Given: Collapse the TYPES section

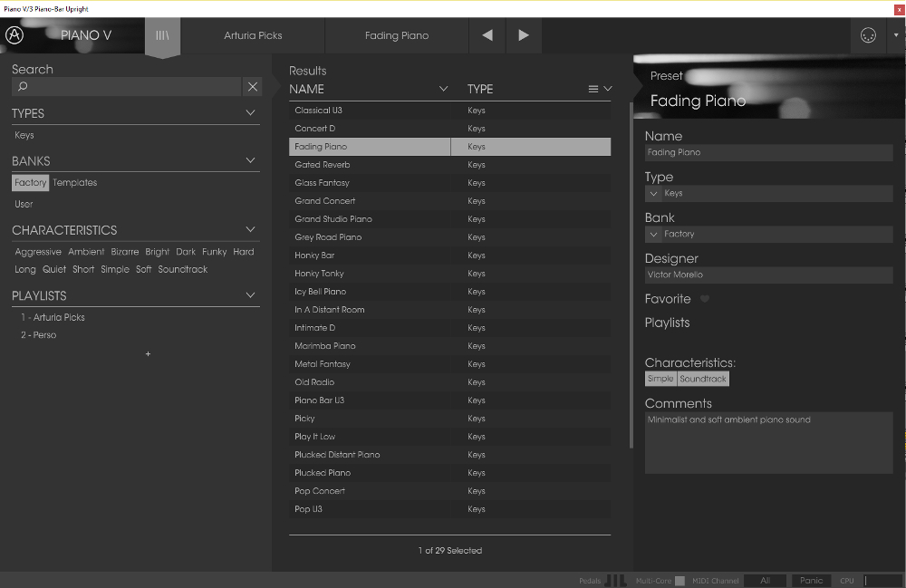Looking at the screenshot, I should [x=250, y=112].
